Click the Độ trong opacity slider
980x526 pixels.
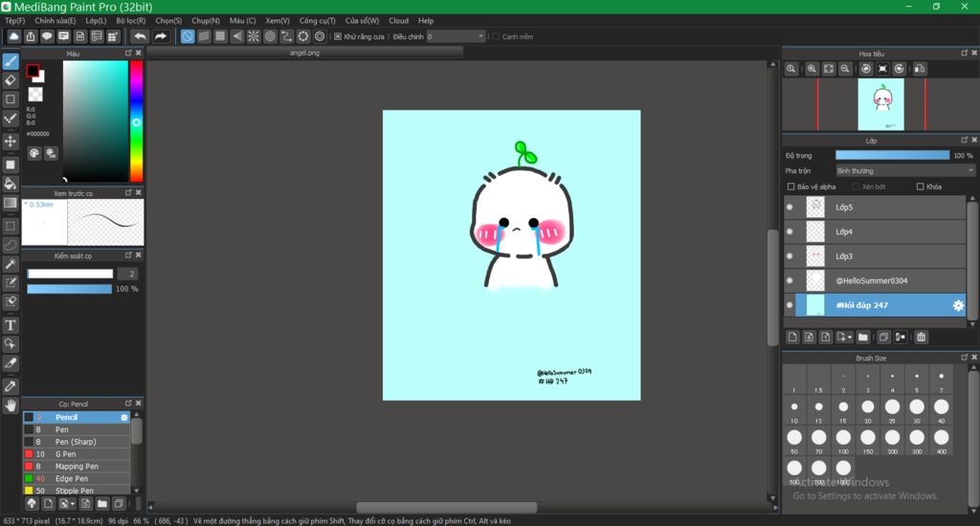[893, 156]
